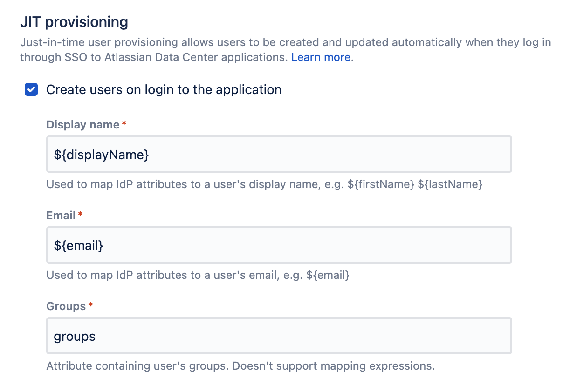Click the "${firstName} ${lastName}" example text
Viewport: 563px width, 392px height.
coord(415,184)
